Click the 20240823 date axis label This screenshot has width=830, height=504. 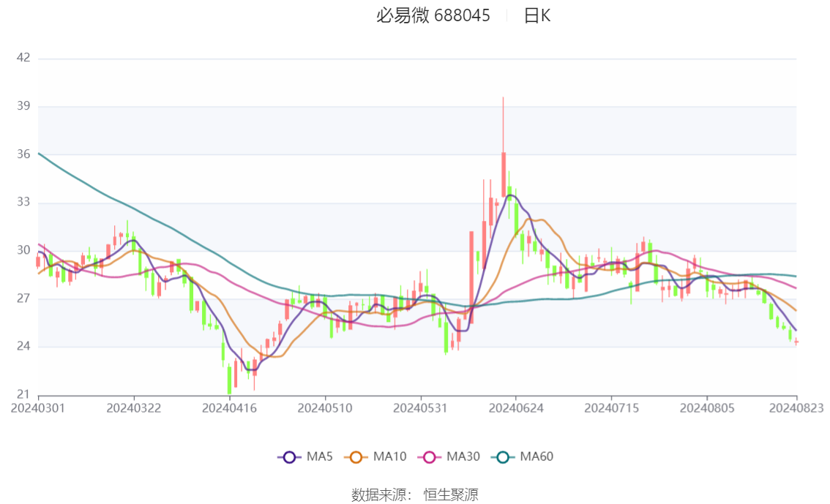(x=796, y=408)
